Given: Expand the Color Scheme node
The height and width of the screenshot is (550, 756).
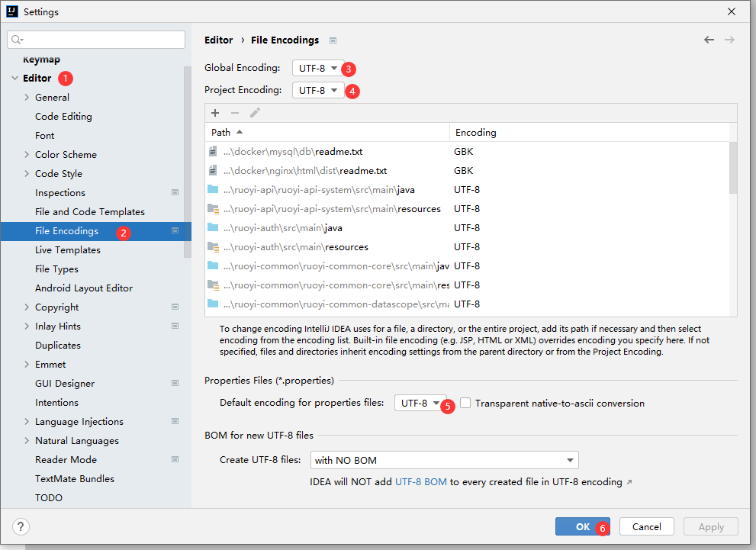Looking at the screenshot, I should [x=27, y=154].
